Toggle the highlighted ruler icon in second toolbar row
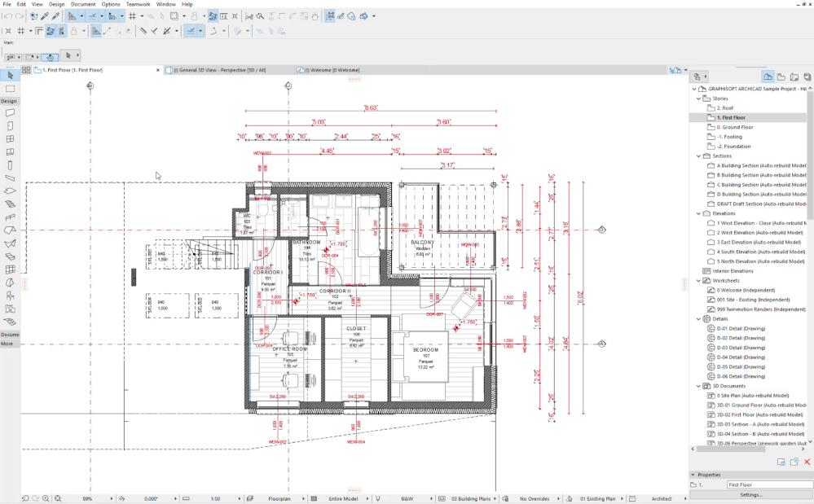 tap(96, 31)
